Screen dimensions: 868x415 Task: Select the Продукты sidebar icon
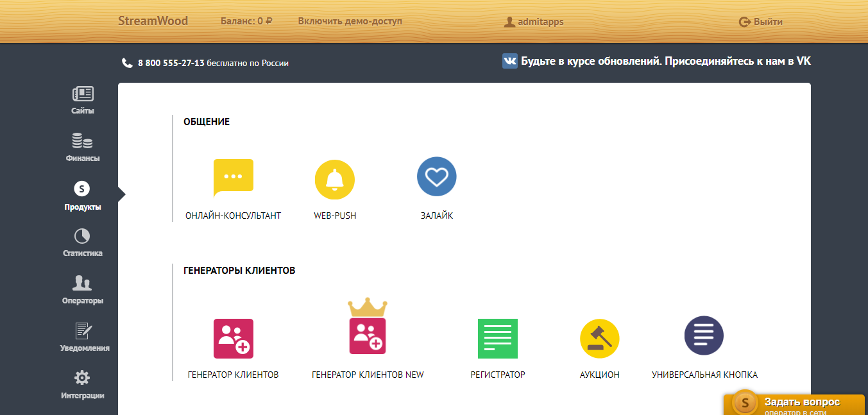click(x=82, y=188)
